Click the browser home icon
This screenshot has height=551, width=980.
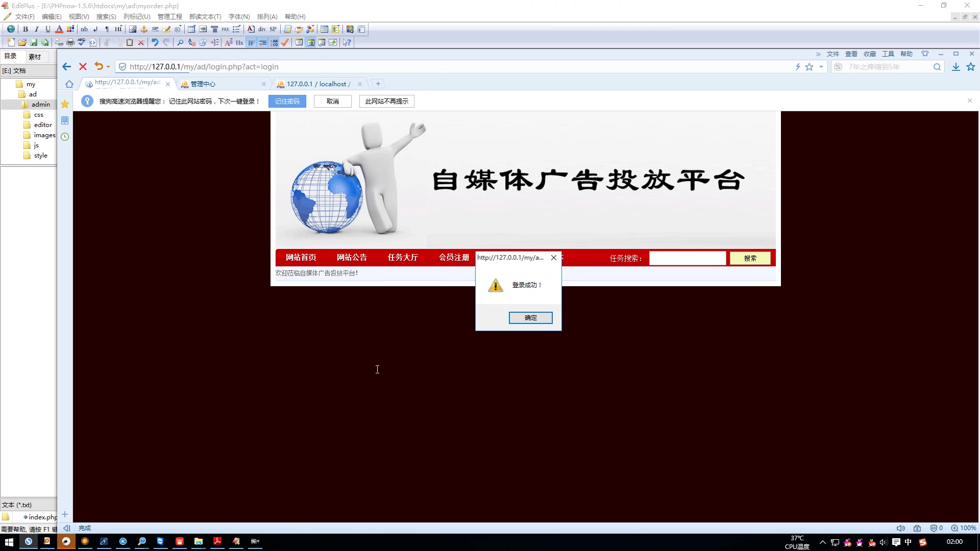pos(69,84)
